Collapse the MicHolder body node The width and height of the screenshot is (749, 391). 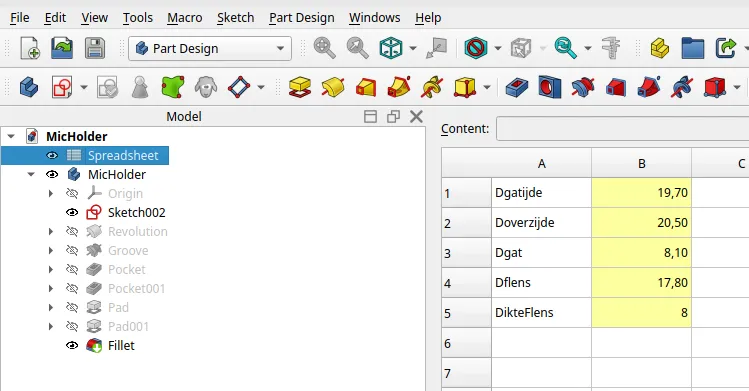(31, 175)
